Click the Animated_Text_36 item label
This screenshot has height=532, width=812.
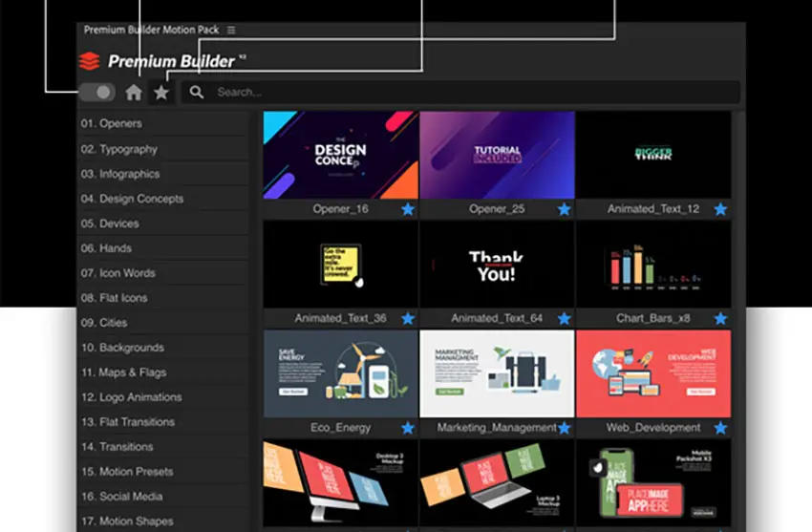(x=340, y=318)
